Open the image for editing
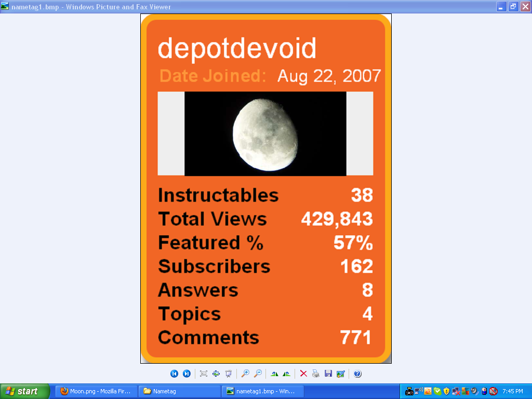 (x=340, y=374)
